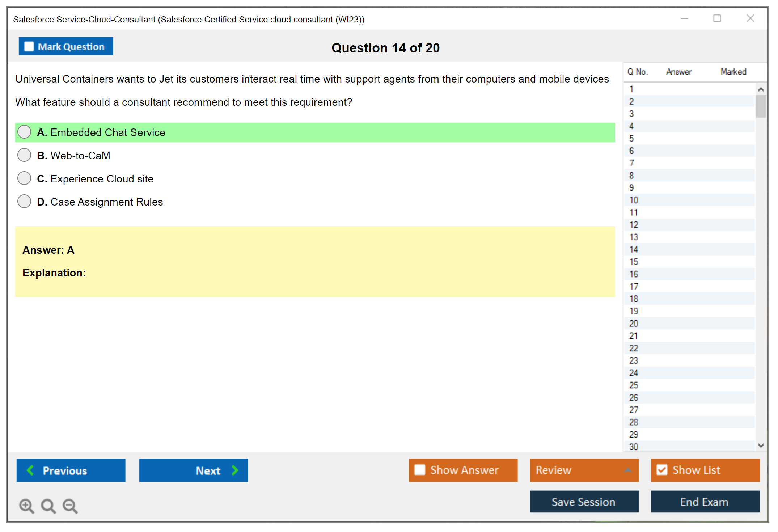Screen dimensions: 778x532
Task: Click the question list scrollbar thumb
Action: pyautogui.click(x=761, y=106)
